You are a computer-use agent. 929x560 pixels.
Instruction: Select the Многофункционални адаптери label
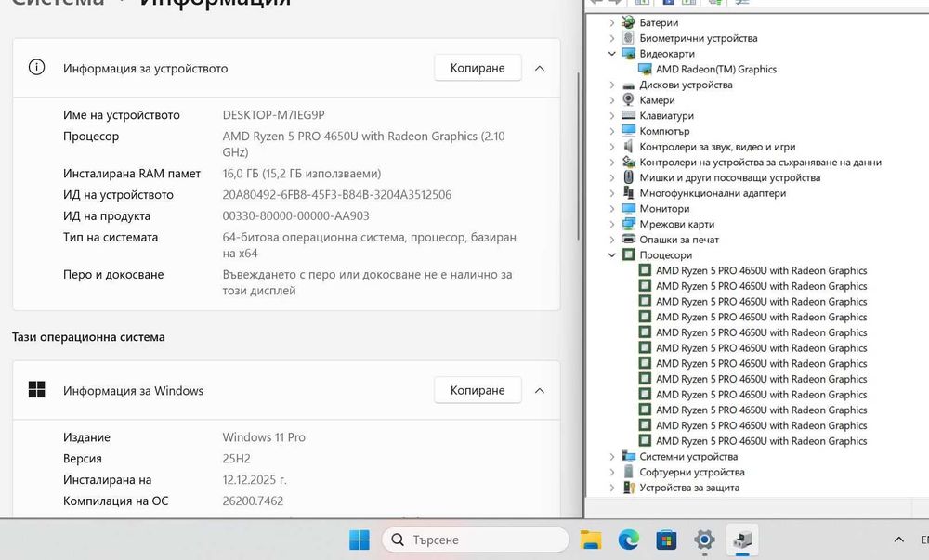[x=713, y=192]
